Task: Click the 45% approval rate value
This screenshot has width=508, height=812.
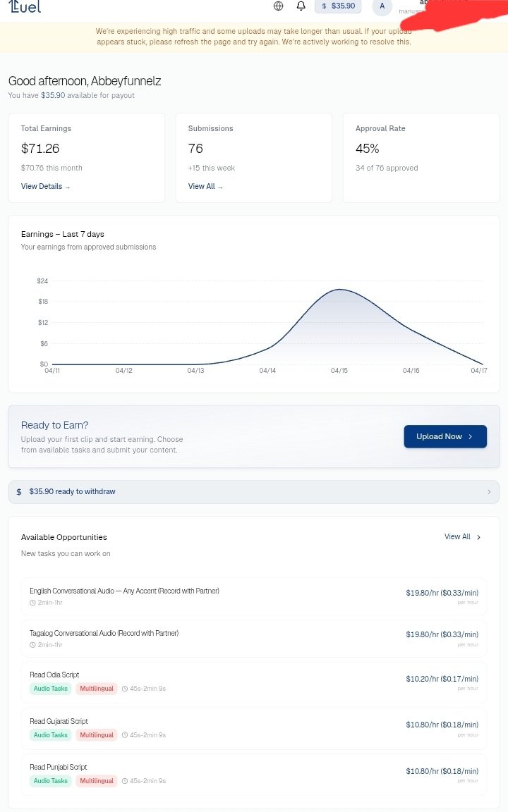Action: [x=367, y=149]
